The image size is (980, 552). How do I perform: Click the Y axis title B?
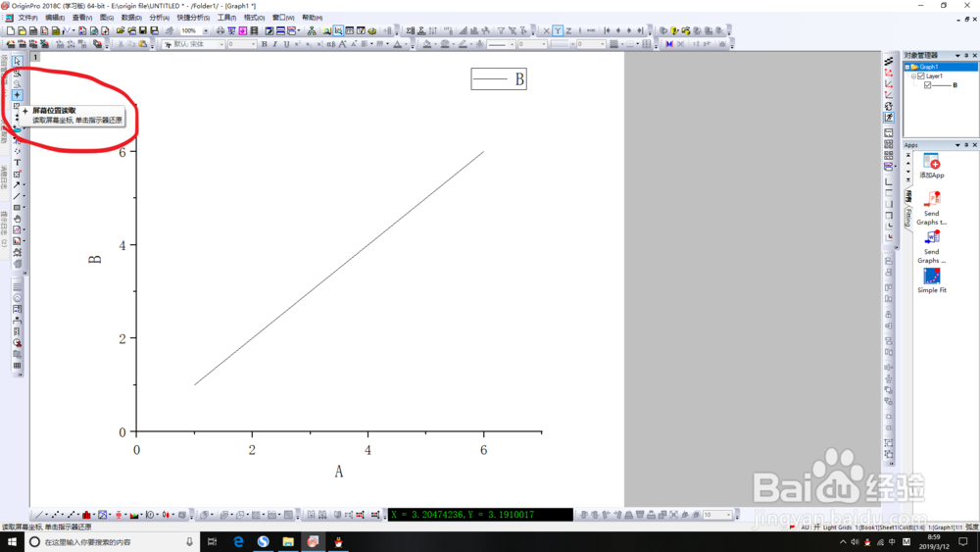pos(95,259)
